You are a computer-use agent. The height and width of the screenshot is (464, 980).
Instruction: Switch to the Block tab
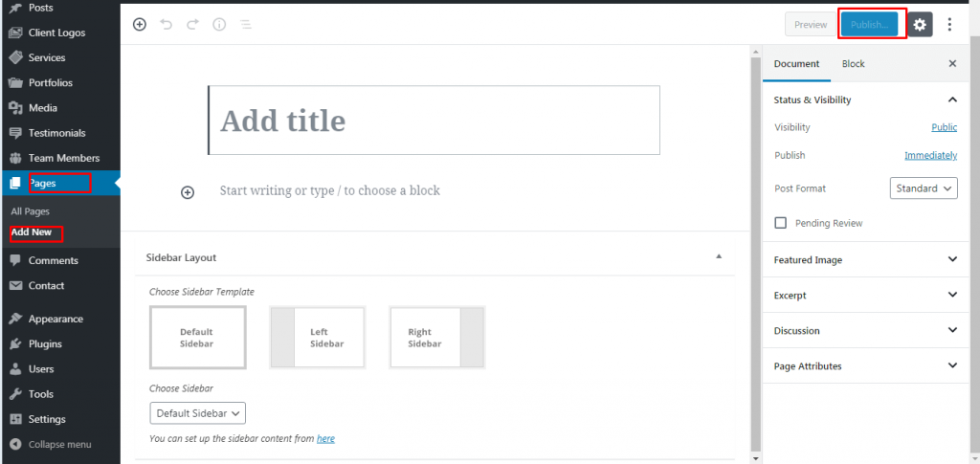pos(853,64)
